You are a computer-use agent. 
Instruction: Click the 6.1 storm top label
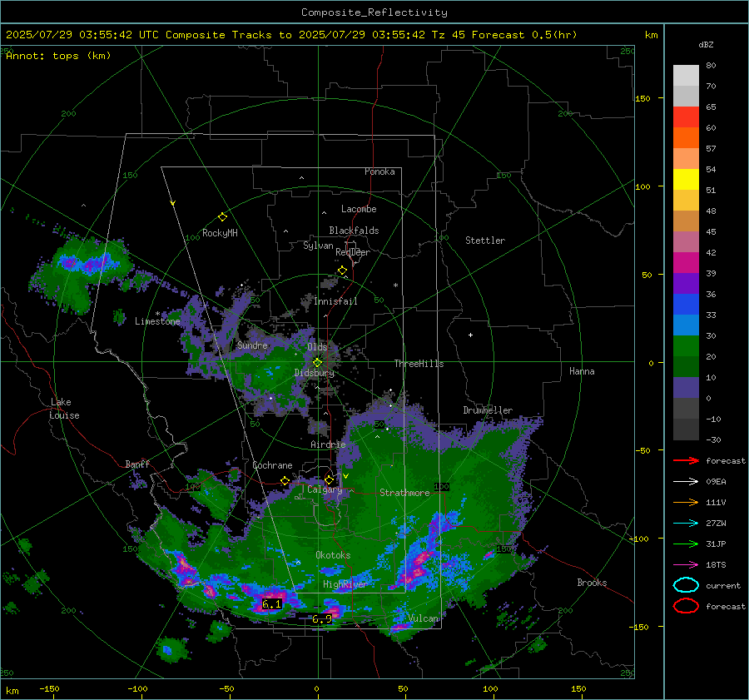click(x=271, y=604)
